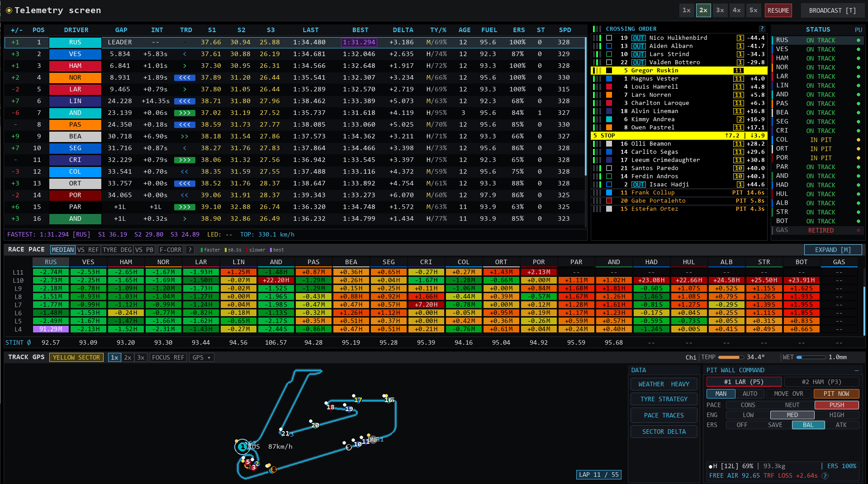868x484 pixels.
Task: Open the Tyre Strategy data view
Action: click(664, 399)
